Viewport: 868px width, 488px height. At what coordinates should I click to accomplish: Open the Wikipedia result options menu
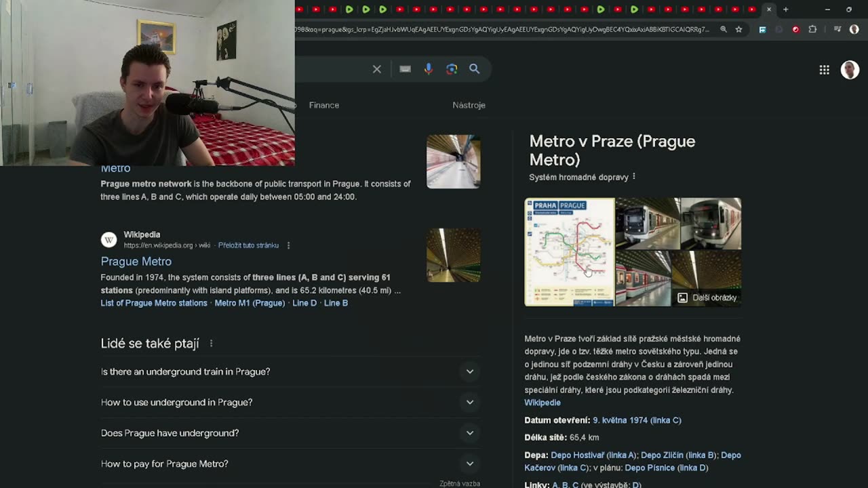click(x=288, y=245)
